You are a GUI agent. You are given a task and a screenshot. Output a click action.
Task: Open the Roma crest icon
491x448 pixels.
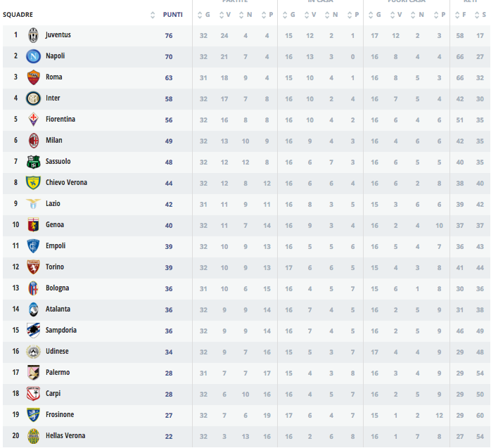point(33,77)
